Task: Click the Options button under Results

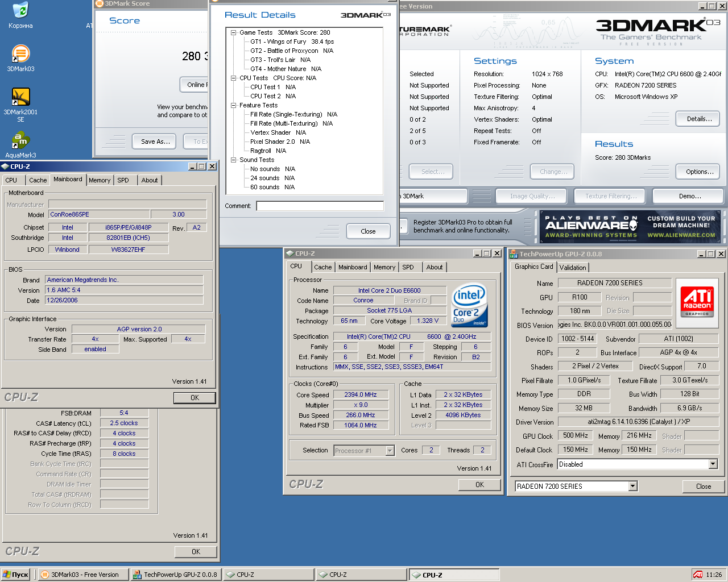Action: (x=698, y=172)
